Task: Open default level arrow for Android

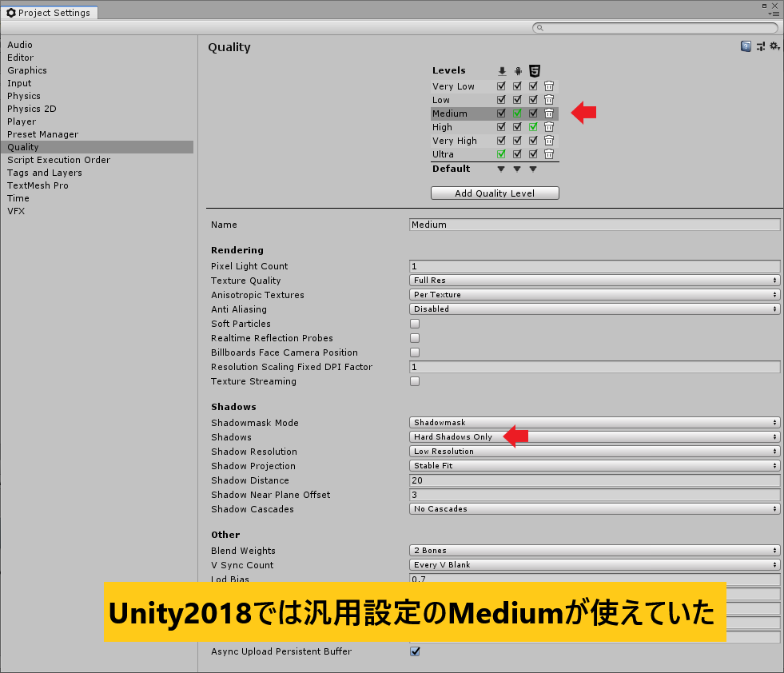Action: 517,169
